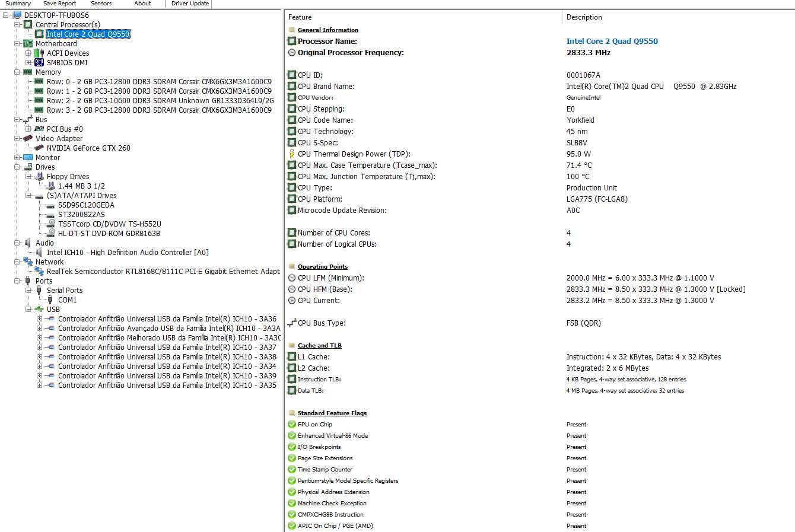Viewport: 795px width, 532px height.
Task: Click the Central Processor(s) chip icon
Action: (28, 25)
